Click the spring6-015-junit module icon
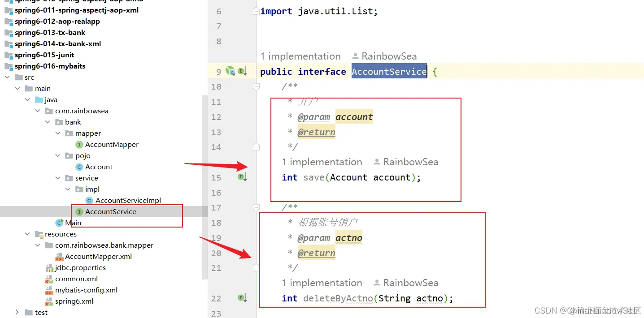Viewport: 644px width, 318px height. (9, 55)
